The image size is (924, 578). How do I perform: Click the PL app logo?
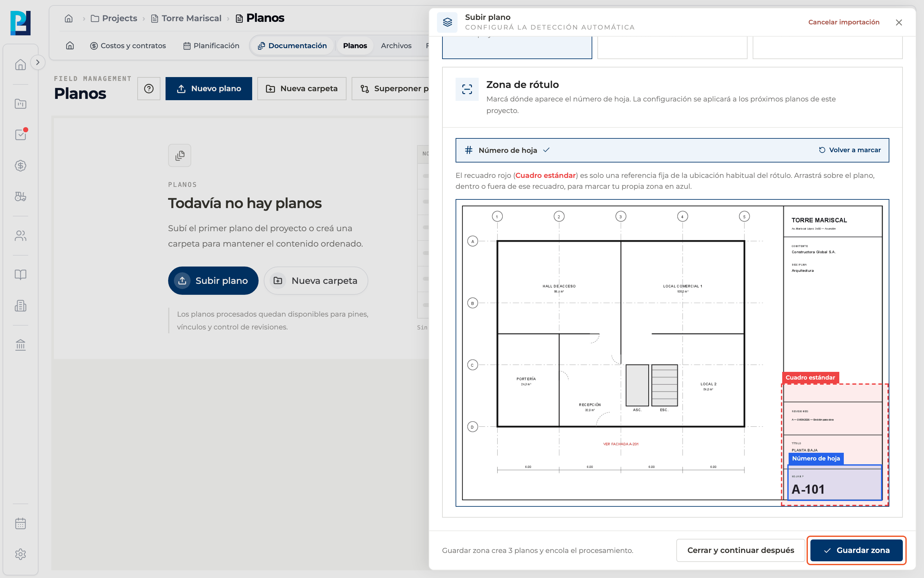click(20, 23)
